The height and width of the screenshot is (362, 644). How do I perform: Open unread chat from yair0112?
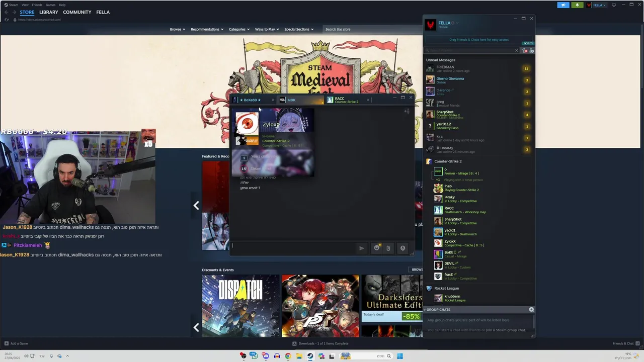coord(479,126)
